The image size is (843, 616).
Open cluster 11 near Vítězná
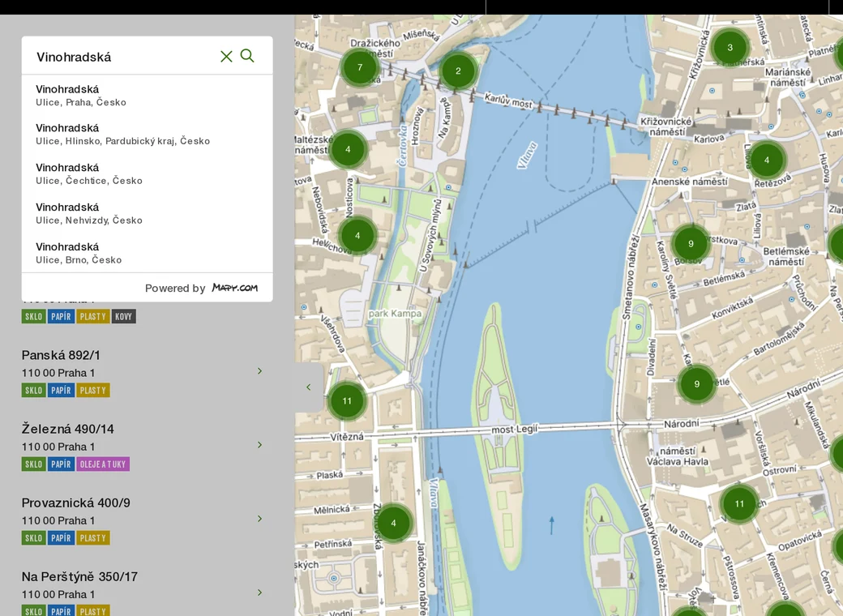tap(347, 400)
